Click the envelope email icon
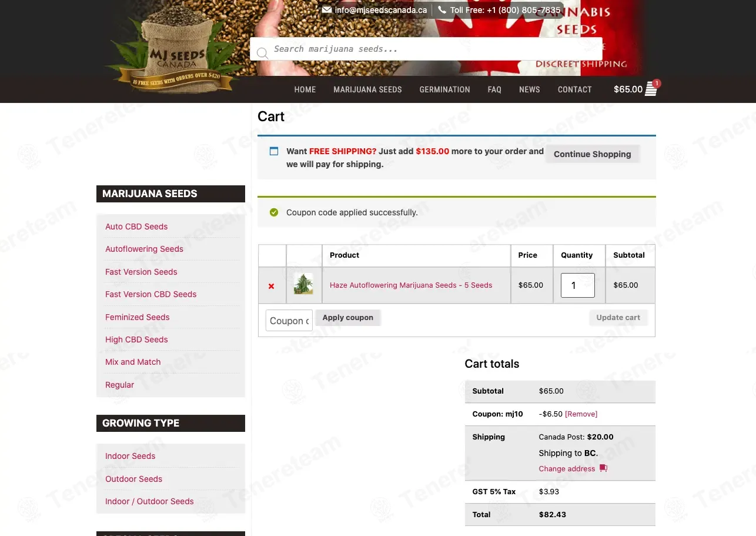Screen dimensions: 756x536 pos(327,10)
